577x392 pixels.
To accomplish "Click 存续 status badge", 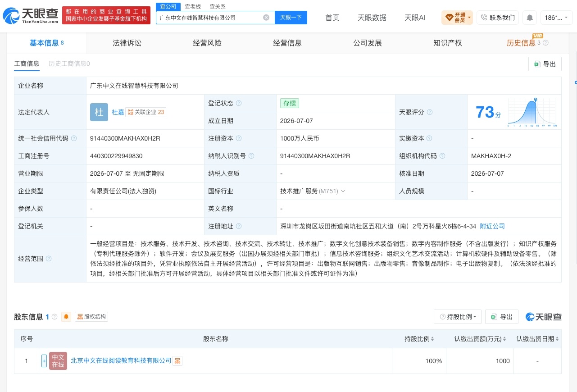I will tap(290, 103).
